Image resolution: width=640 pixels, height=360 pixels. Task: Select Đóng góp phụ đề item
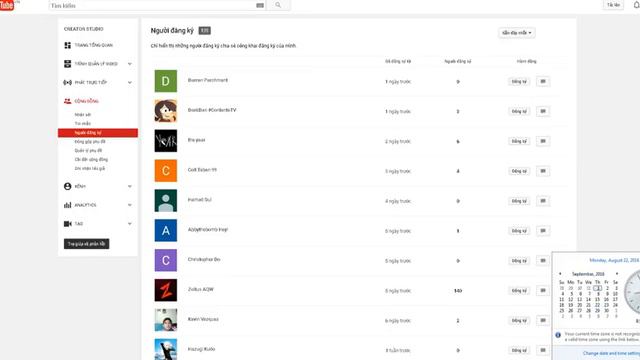[x=90, y=142]
